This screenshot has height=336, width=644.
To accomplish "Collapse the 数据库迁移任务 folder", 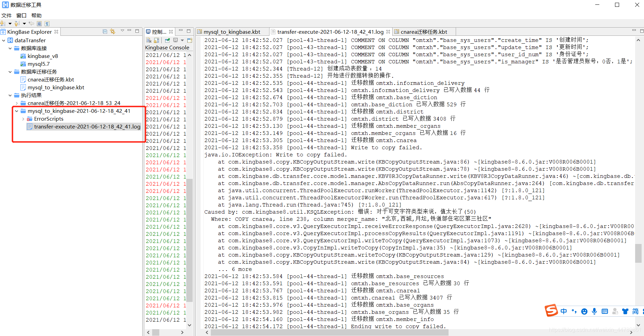I will pos(10,72).
